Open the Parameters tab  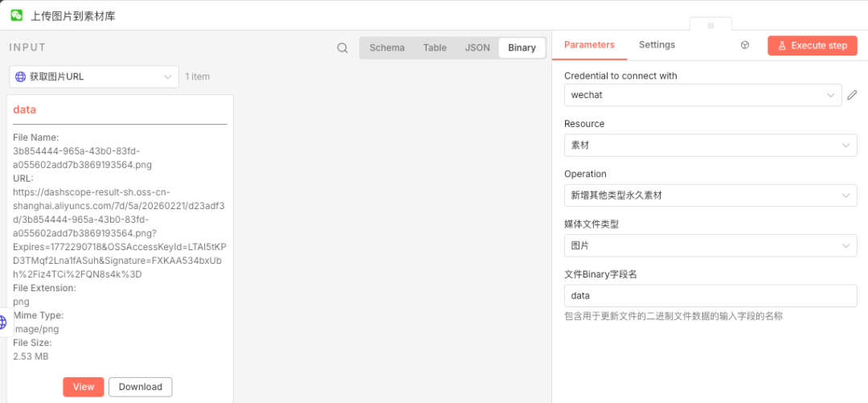pos(589,45)
